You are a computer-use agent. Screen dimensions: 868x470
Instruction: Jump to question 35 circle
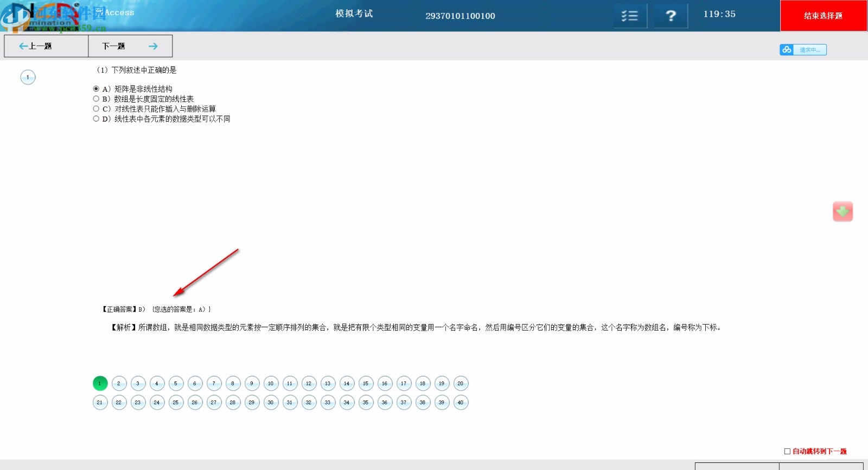click(366, 403)
